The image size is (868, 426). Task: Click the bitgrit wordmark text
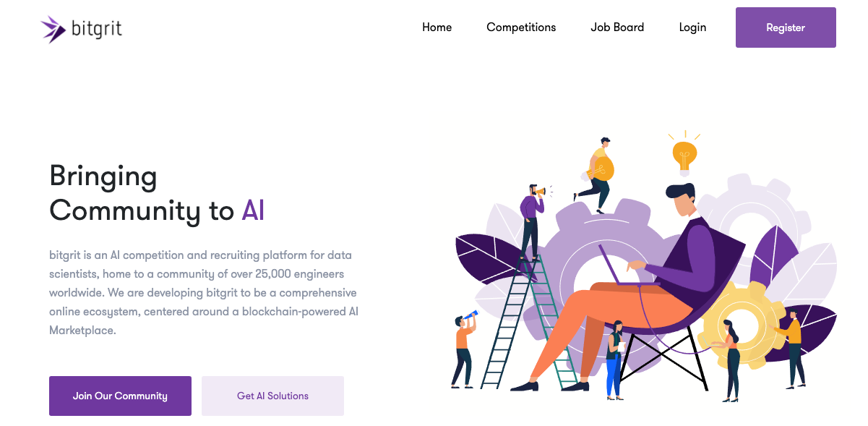[x=96, y=29]
